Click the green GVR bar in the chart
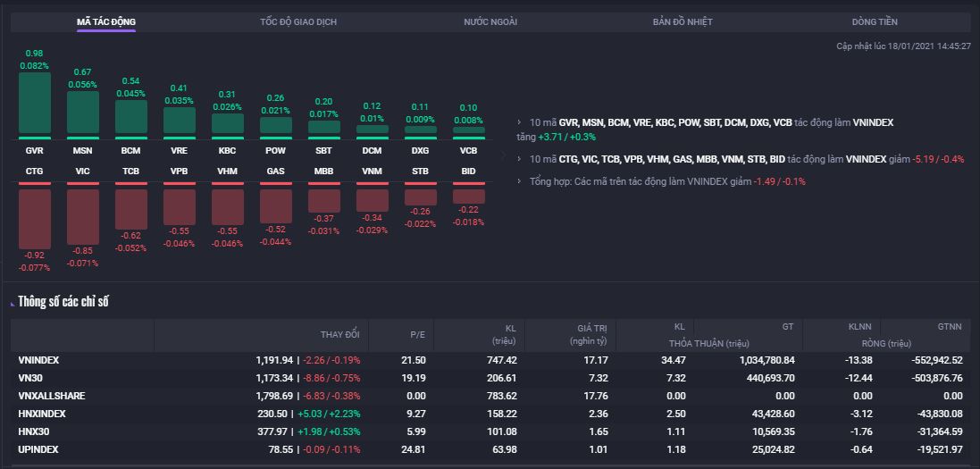980x469 pixels. (x=35, y=103)
